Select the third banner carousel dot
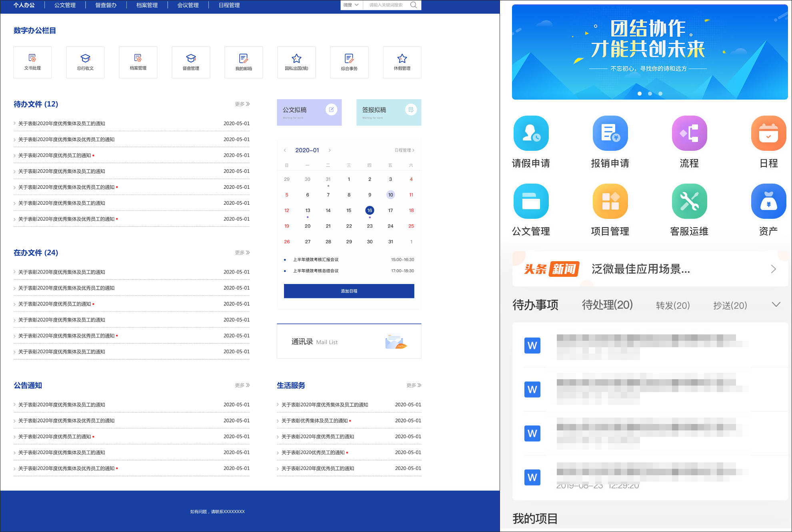 click(660, 94)
